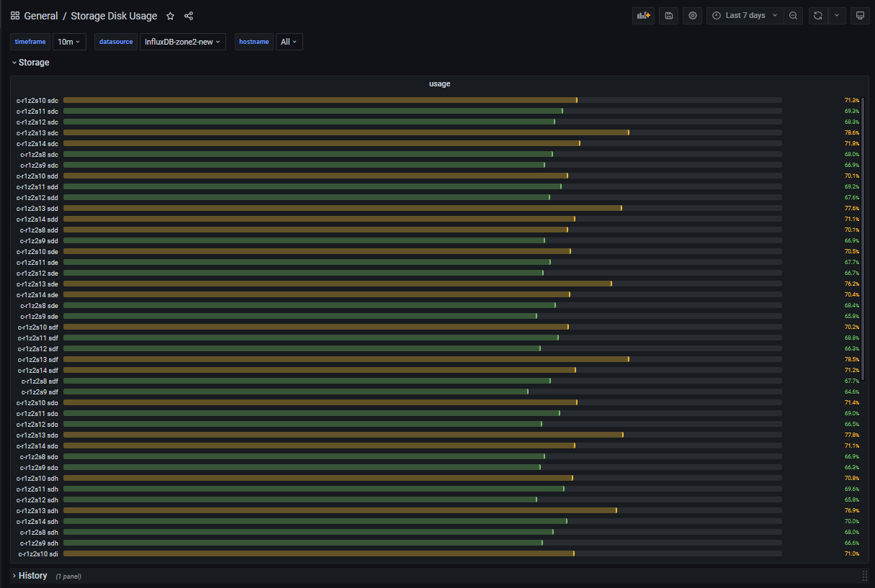Viewport: 875px width, 588px height.
Task: Open the timeframe 10m dropdown
Action: pyautogui.click(x=69, y=42)
